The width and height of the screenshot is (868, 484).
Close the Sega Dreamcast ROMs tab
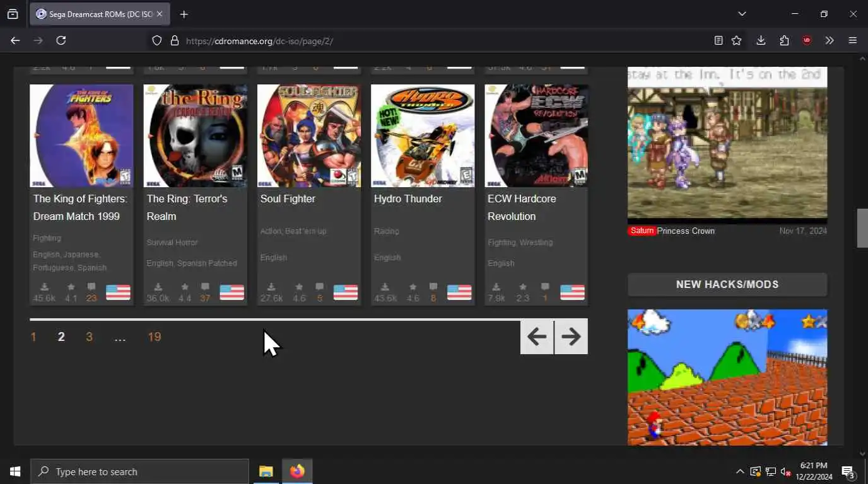pyautogui.click(x=160, y=14)
